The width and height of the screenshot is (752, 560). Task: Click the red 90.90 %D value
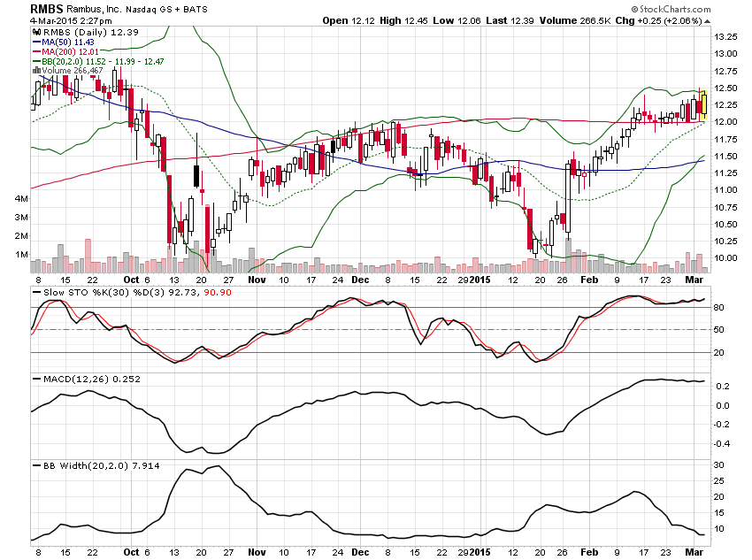point(218,292)
